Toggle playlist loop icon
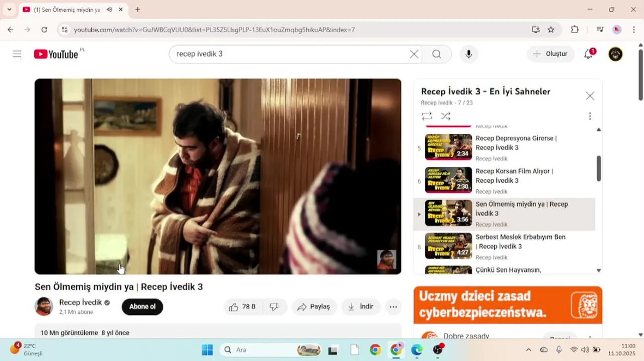 [x=427, y=116]
